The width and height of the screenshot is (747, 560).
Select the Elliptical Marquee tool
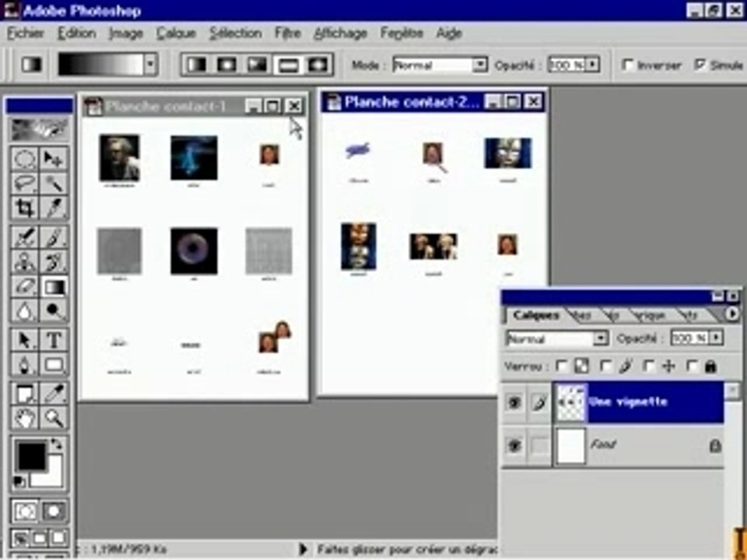click(x=24, y=159)
